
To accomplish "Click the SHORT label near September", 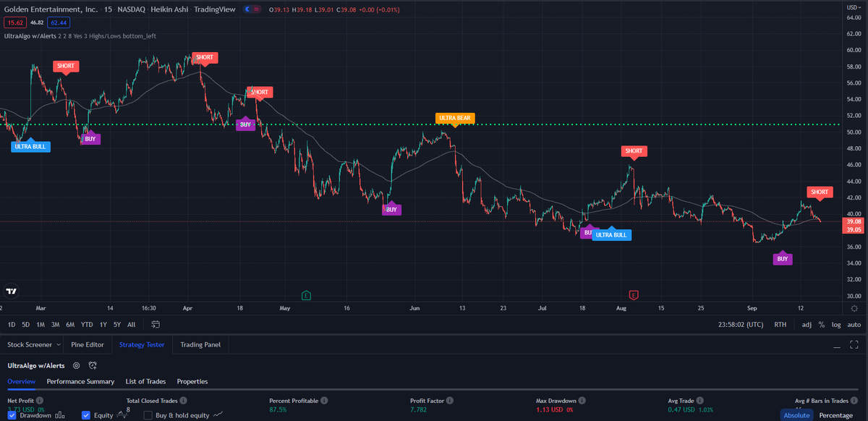I will point(820,192).
